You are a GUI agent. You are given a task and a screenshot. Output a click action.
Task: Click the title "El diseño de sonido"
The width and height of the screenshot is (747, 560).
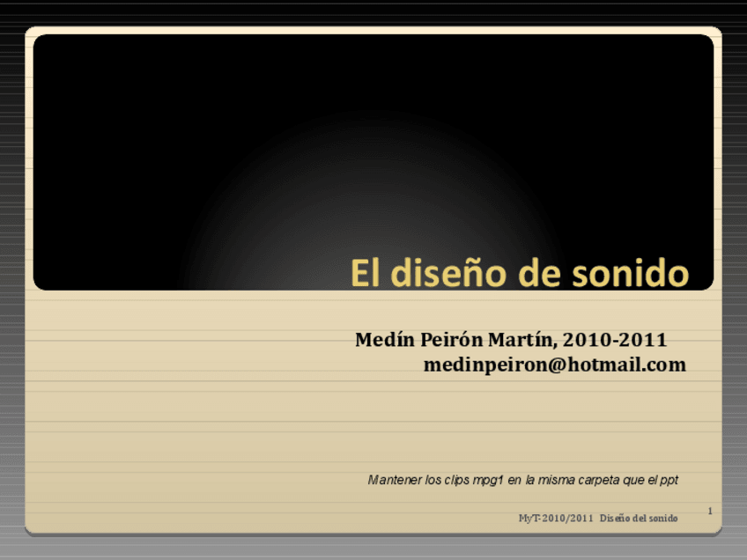pos(519,273)
